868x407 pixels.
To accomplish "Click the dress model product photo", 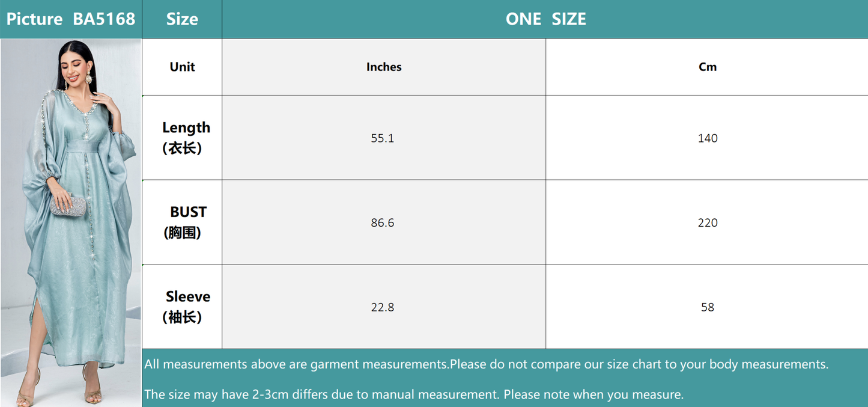I will click(x=71, y=222).
